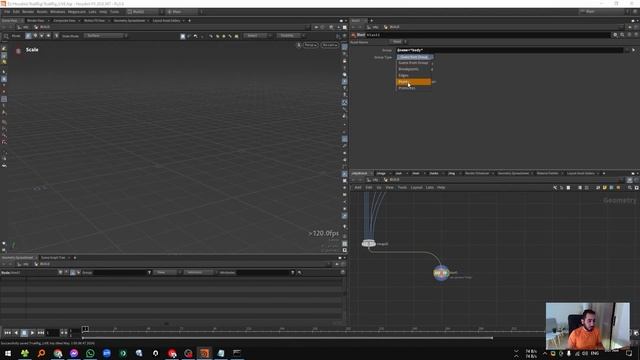
Task: Click the Attributes filter field
Action: (263, 272)
